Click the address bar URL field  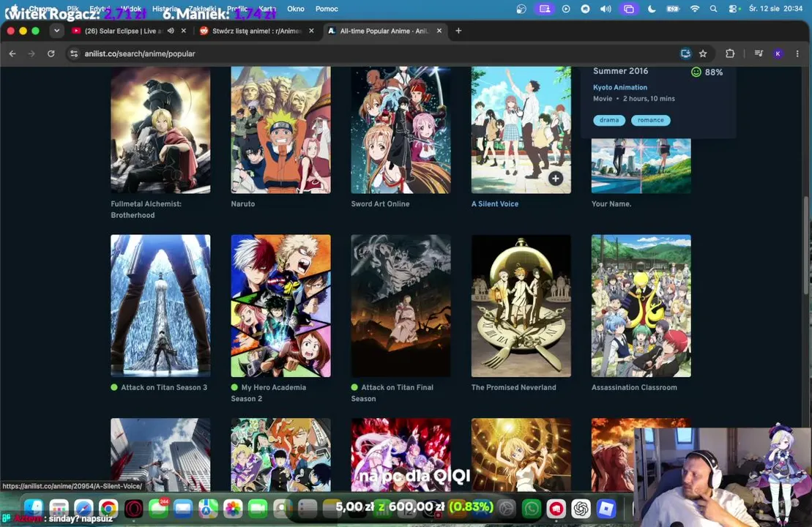(373, 53)
